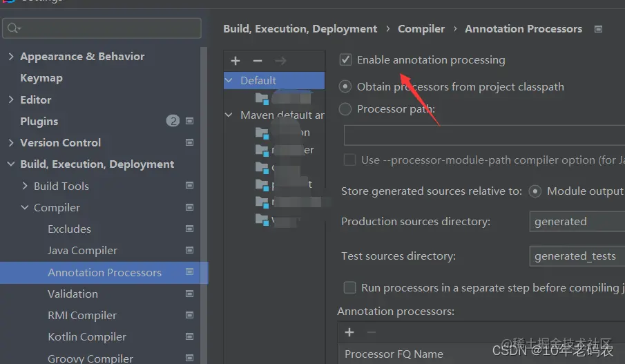Toggle Use --processor-module-path compiler option
The width and height of the screenshot is (625, 364).
(x=349, y=160)
